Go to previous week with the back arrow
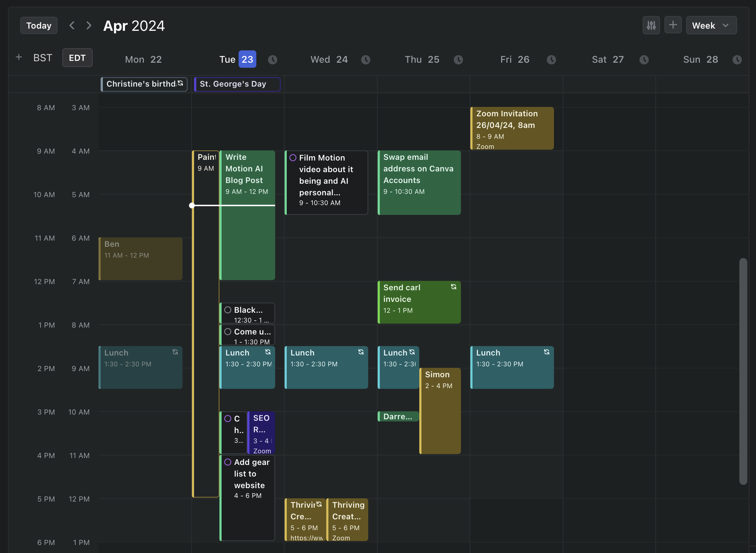Viewport: 756px width, 553px height. (x=72, y=25)
